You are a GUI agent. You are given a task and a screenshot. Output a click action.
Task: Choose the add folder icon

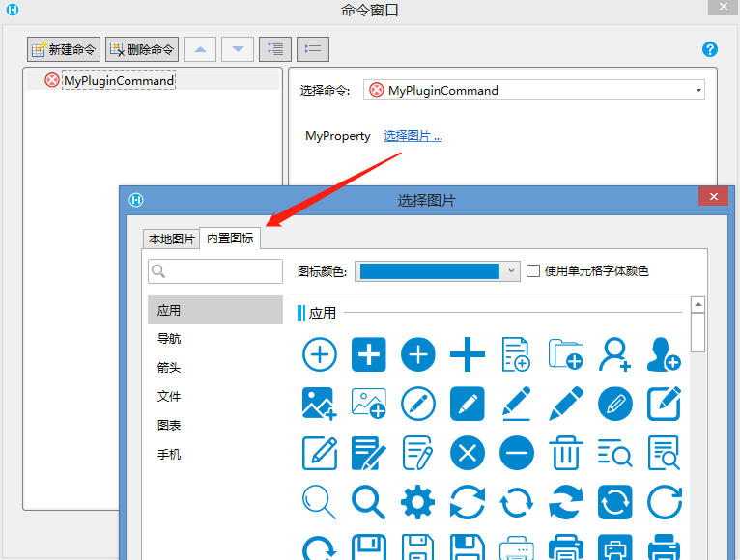pyautogui.click(x=566, y=354)
